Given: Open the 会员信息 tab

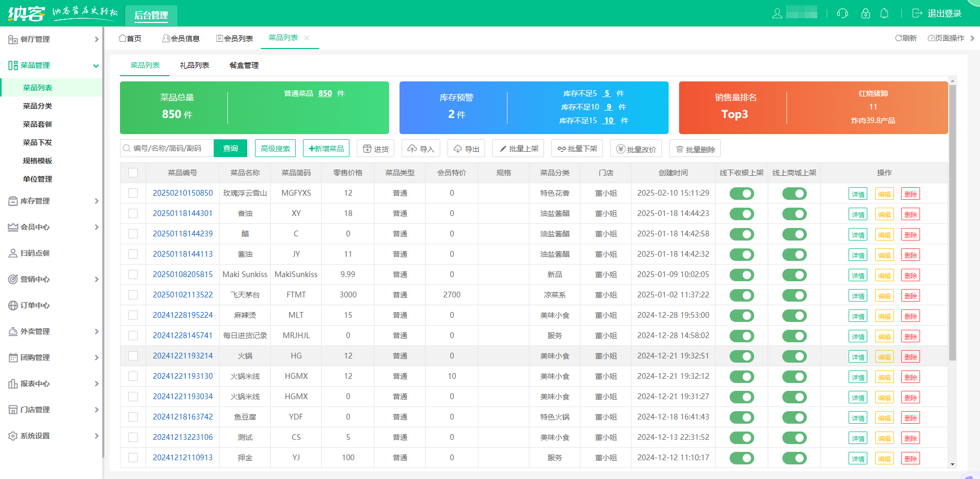Looking at the screenshot, I should point(183,38).
